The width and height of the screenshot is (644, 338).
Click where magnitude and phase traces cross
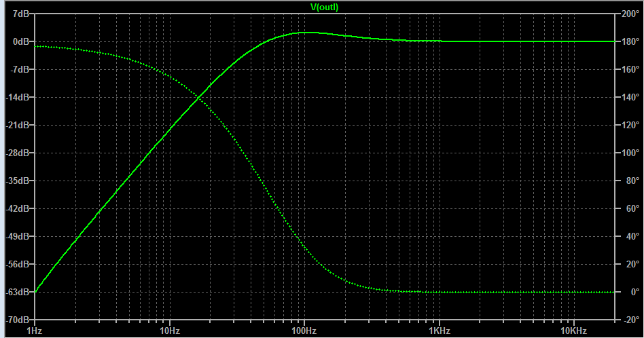point(199,98)
